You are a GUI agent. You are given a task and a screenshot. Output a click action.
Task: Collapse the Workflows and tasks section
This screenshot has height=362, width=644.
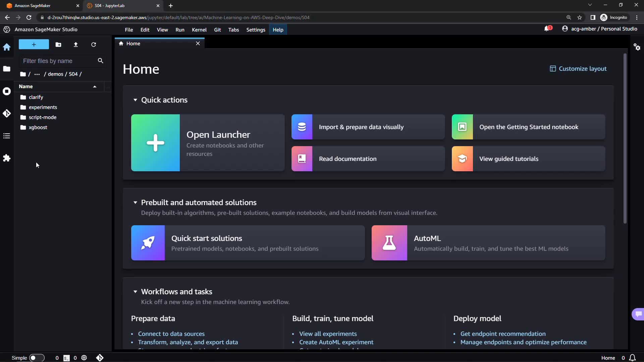135,292
